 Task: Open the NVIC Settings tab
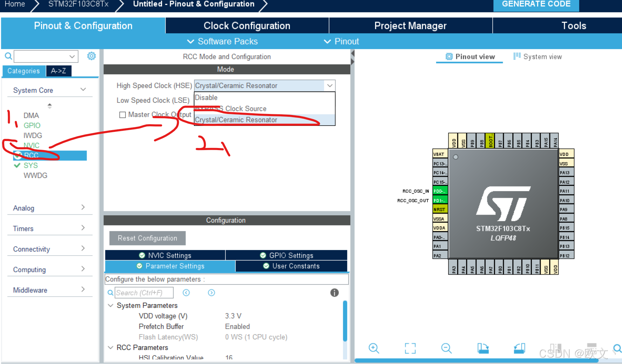click(x=165, y=255)
